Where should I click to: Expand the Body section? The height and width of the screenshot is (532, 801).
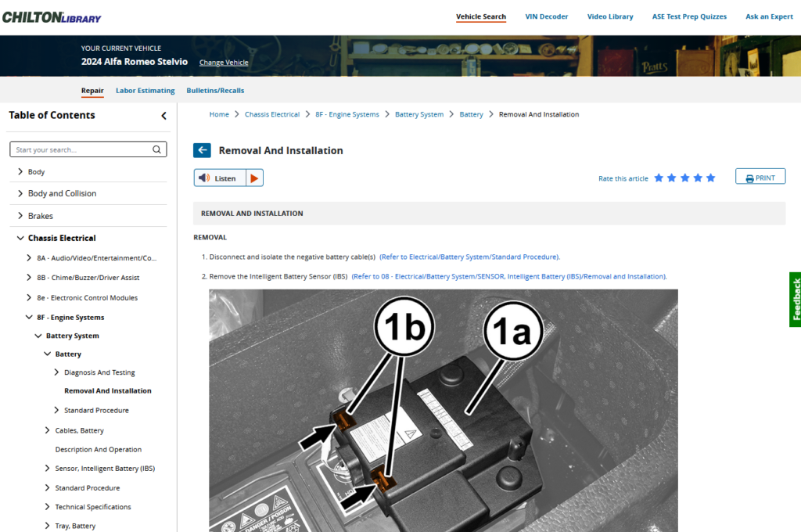pyautogui.click(x=20, y=171)
